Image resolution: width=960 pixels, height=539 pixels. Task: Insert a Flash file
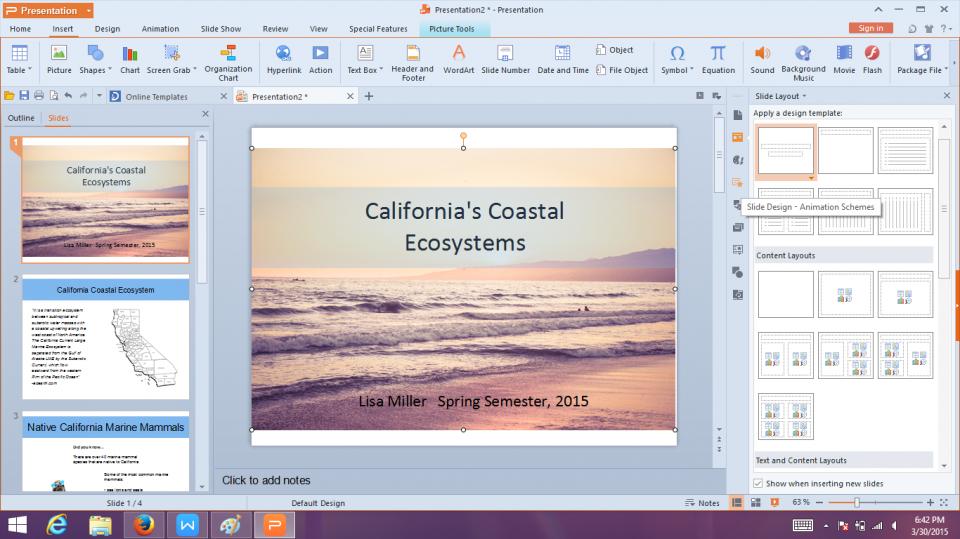click(872, 60)
